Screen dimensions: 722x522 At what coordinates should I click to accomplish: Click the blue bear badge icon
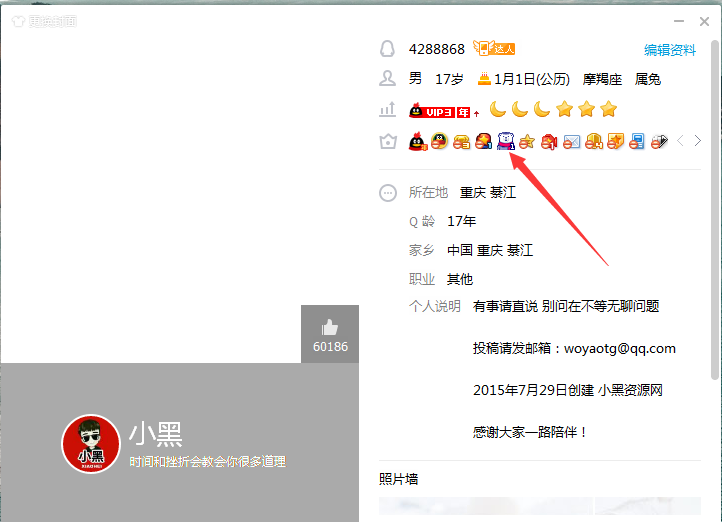point(505,142)
